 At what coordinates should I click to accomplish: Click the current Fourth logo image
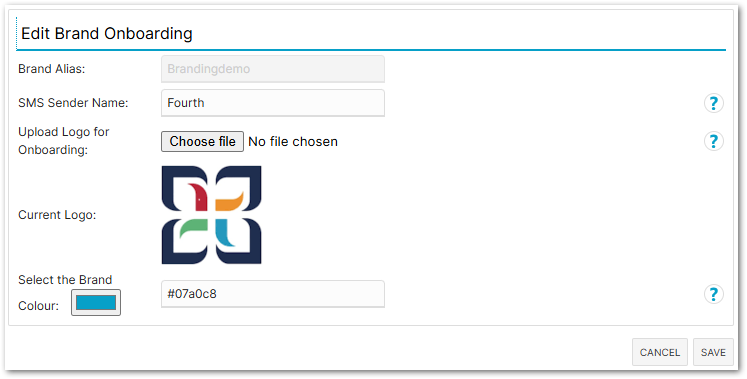click(x=212, y=215)
